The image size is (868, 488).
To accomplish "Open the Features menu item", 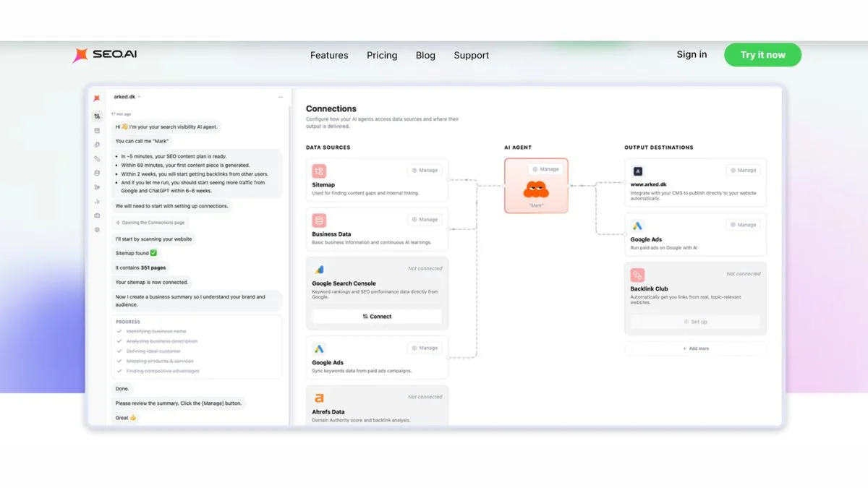I will click(329, 55).
